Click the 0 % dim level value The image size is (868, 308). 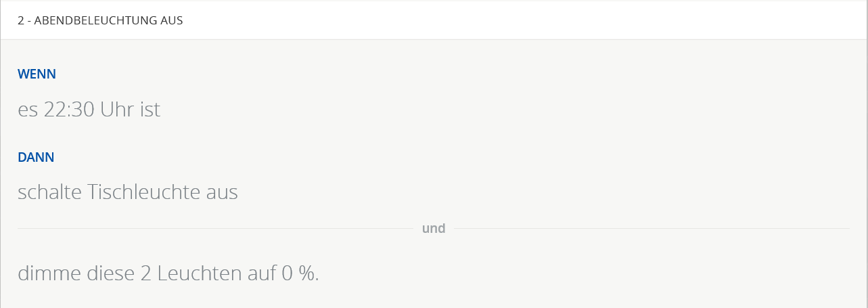pos(298,273)
